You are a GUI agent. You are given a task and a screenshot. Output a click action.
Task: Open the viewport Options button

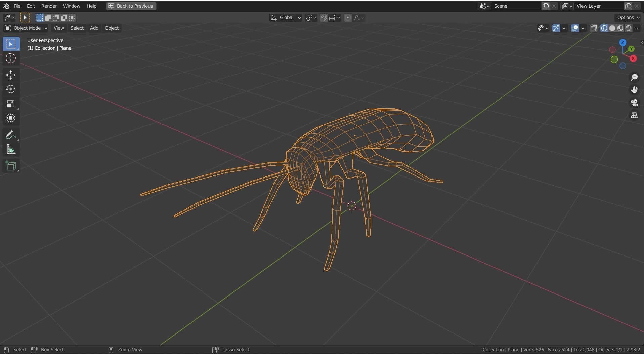click(x=627, y=17)
